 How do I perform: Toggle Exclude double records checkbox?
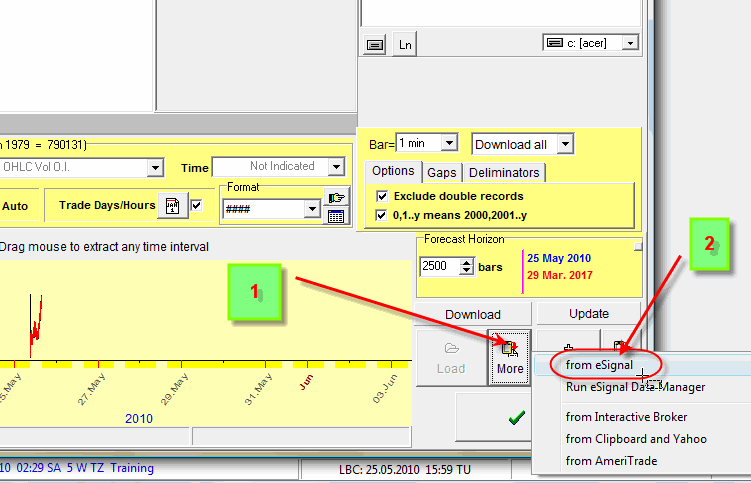tap(382, 196)
